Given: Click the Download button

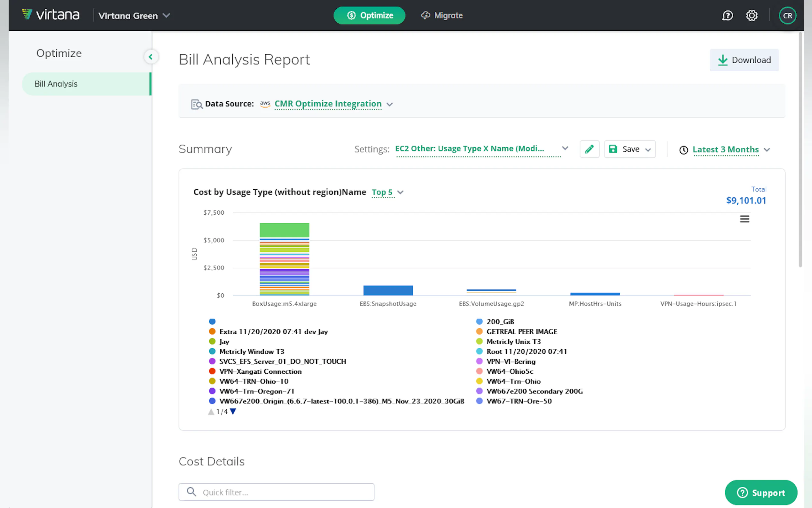Looking at the screenshot, I should click(x=744, y=60).
